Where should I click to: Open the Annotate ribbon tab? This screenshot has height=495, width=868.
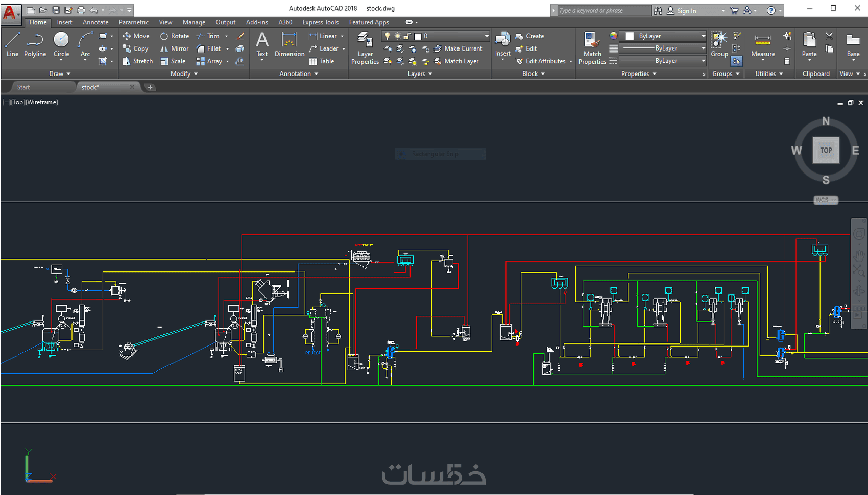click(95, 22)
